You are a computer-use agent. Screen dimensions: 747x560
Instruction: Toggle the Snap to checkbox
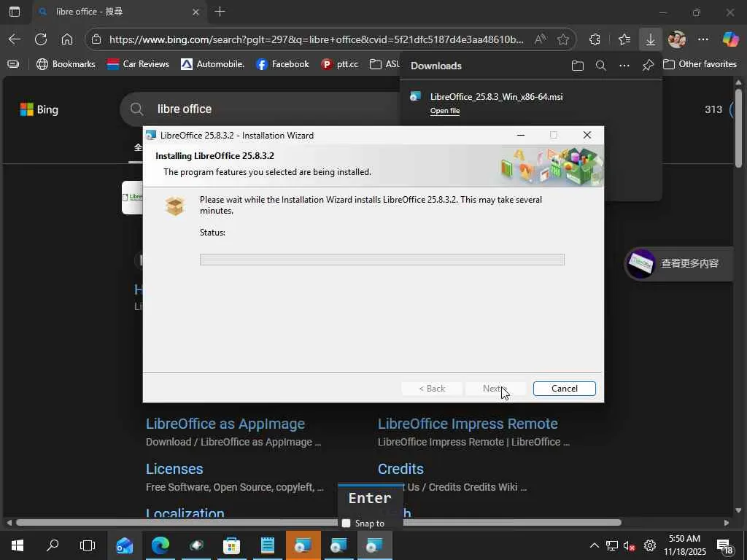coord(347,524)
